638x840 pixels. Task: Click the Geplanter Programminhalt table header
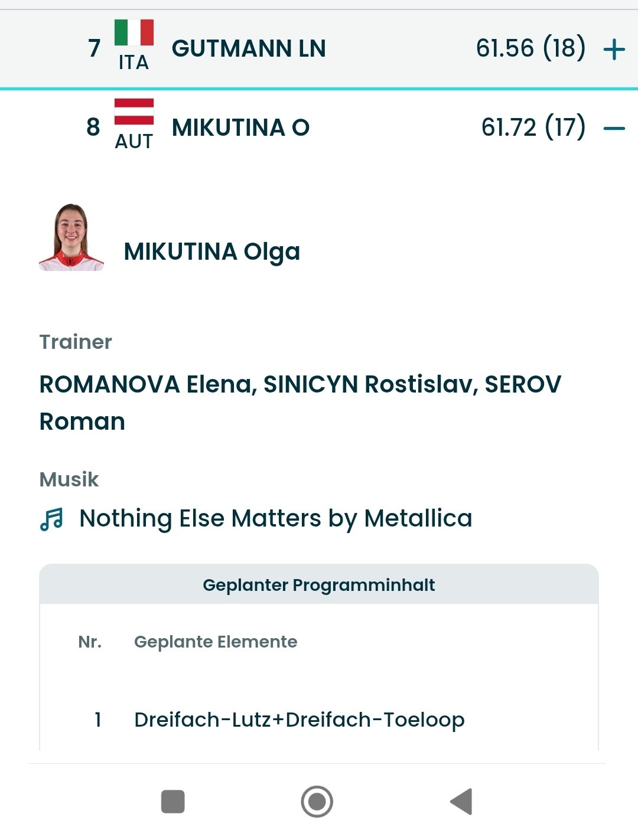tap(318, 585)
